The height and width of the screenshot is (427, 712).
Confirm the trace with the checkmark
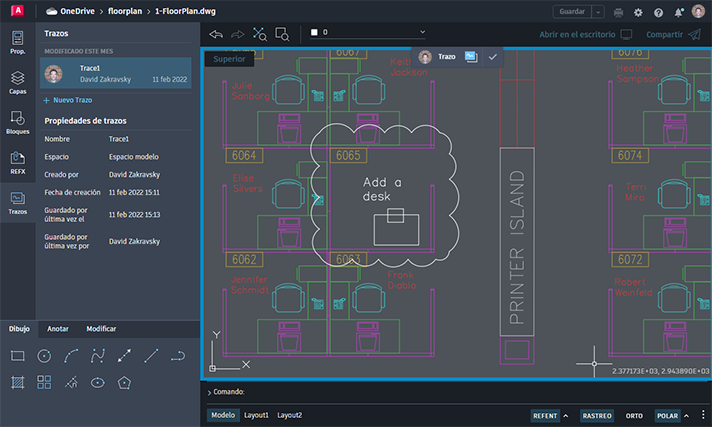coord(493,57)
